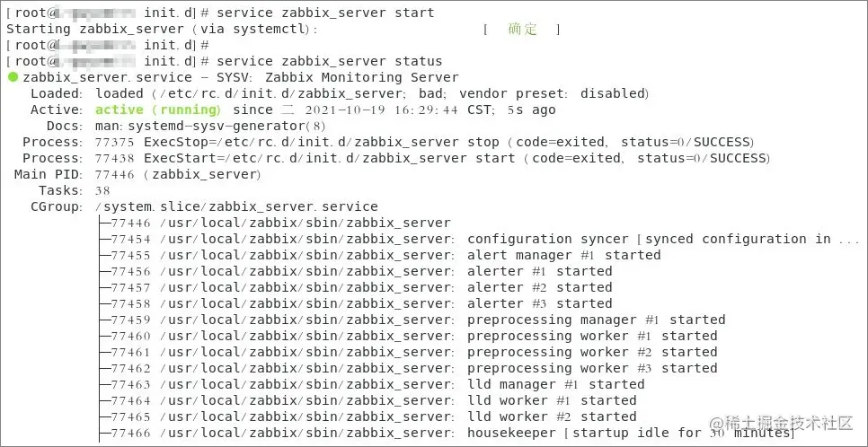Click the CGroup /system.slice/zabbix_server.service path
The image size is (868, 447).
click(x=236, y=206)
